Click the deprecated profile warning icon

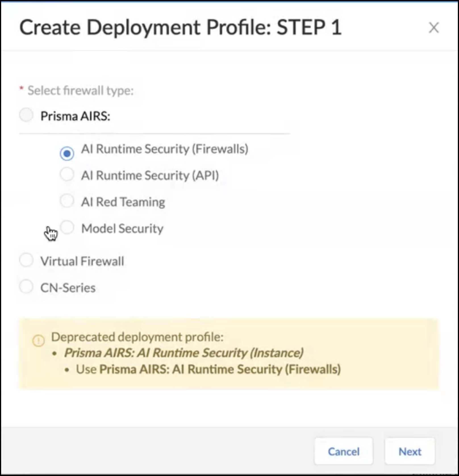click(x=39, y=340)
